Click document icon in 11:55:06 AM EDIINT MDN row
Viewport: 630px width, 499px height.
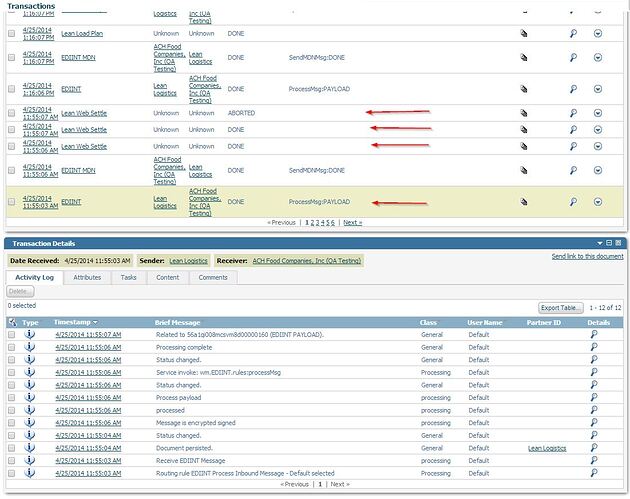pos(524,170)
